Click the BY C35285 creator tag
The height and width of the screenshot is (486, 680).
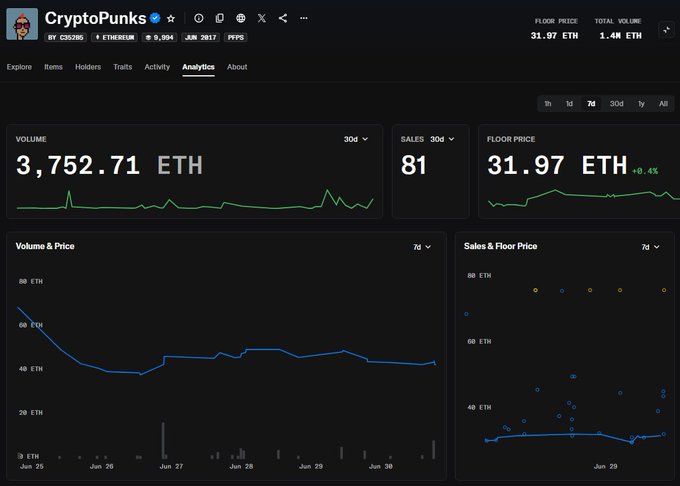coord(65,38)
